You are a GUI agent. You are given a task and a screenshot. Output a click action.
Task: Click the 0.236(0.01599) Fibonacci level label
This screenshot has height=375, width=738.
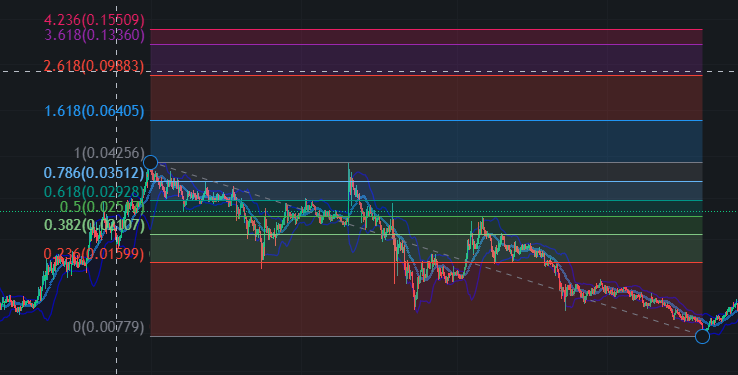pos(94,254)
